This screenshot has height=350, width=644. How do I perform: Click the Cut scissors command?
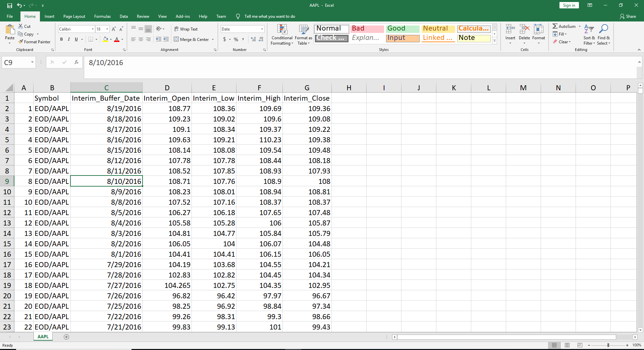tap(24, 26)
